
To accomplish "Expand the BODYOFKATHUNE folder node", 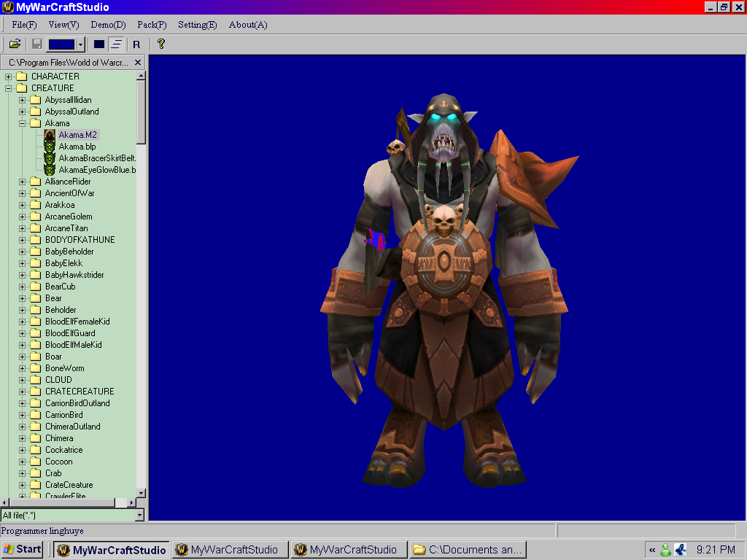I will 22,240.
